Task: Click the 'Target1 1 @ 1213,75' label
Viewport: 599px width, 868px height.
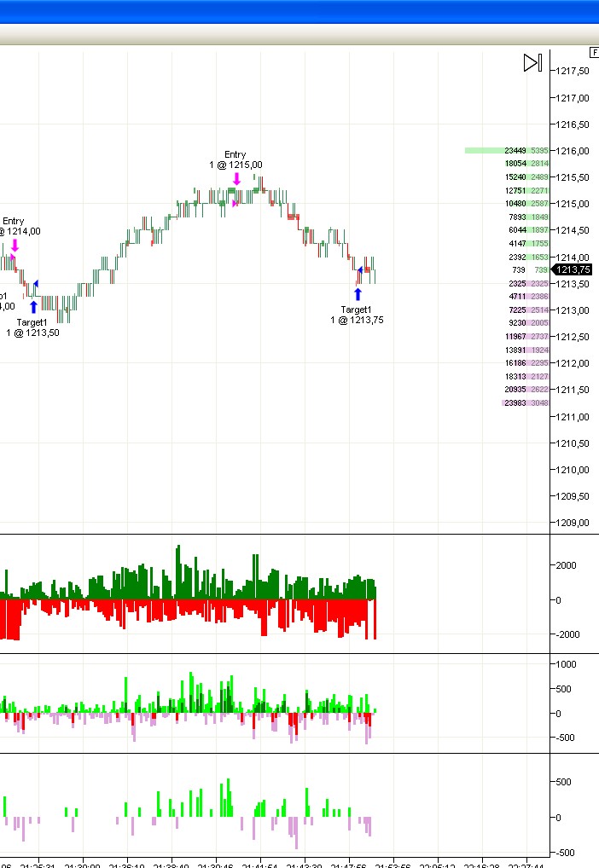Action: pyautogui.click(x=357, y=315)
